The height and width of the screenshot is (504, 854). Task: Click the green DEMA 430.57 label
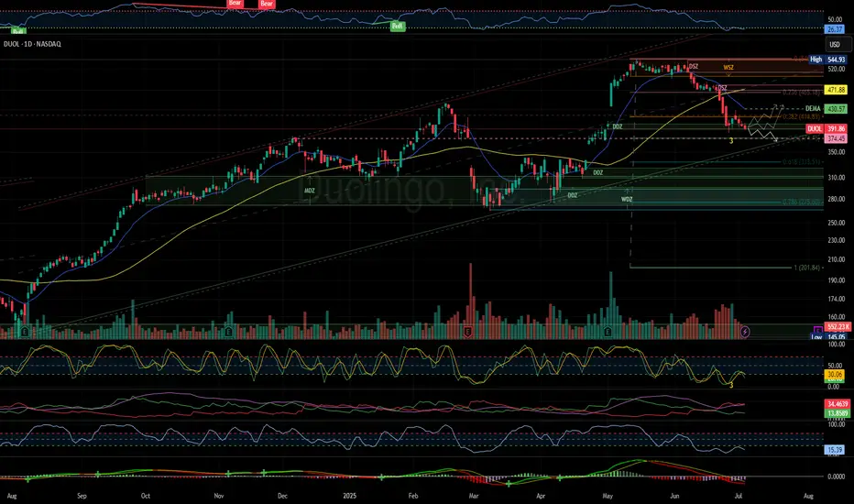point(826,109)
